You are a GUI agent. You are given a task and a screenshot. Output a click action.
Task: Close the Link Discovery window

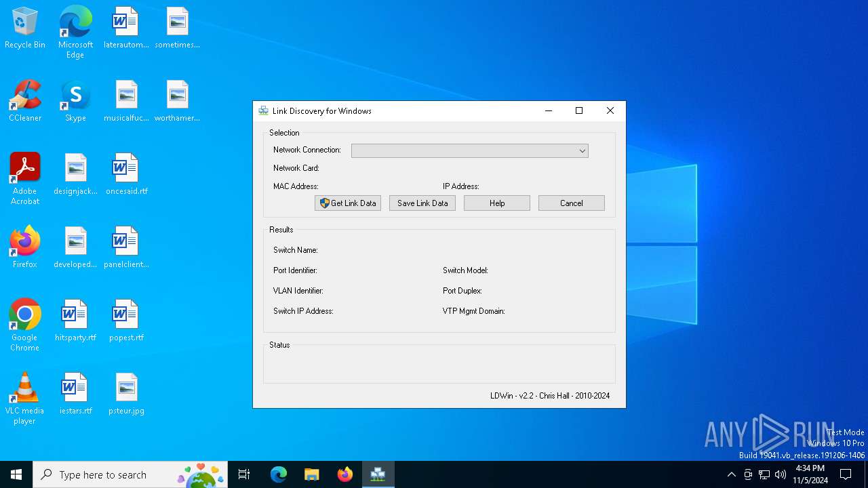[x=610, y=110]
